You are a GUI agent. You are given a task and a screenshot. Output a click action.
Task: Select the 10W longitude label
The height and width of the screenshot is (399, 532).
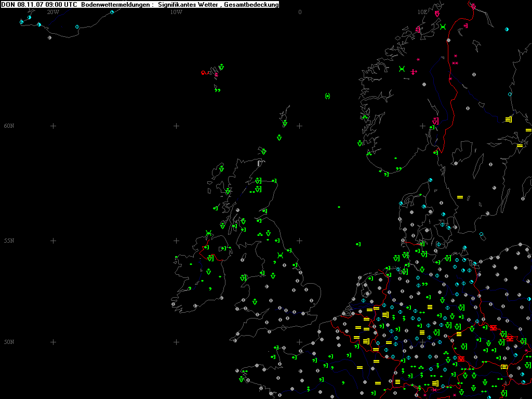176,12
